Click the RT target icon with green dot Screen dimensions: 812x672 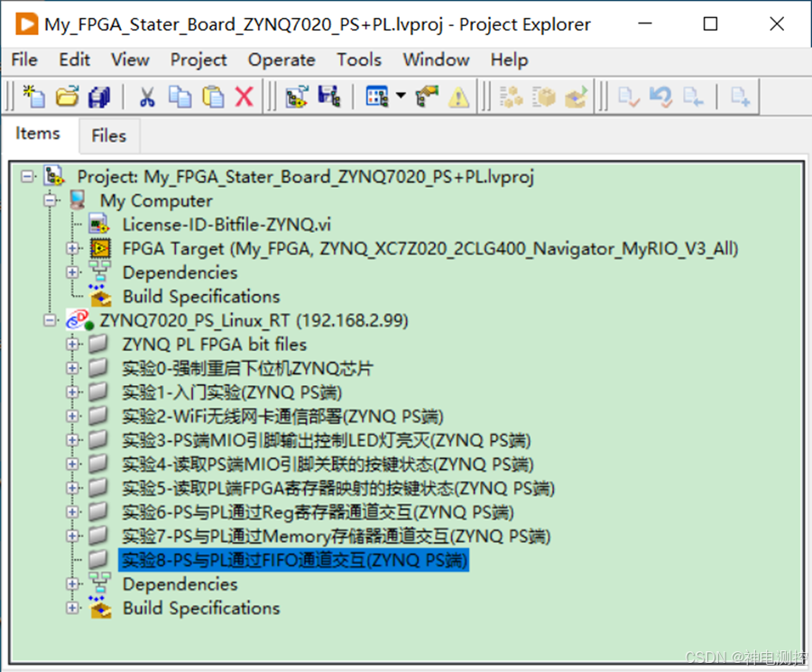[x=79, y=320]
